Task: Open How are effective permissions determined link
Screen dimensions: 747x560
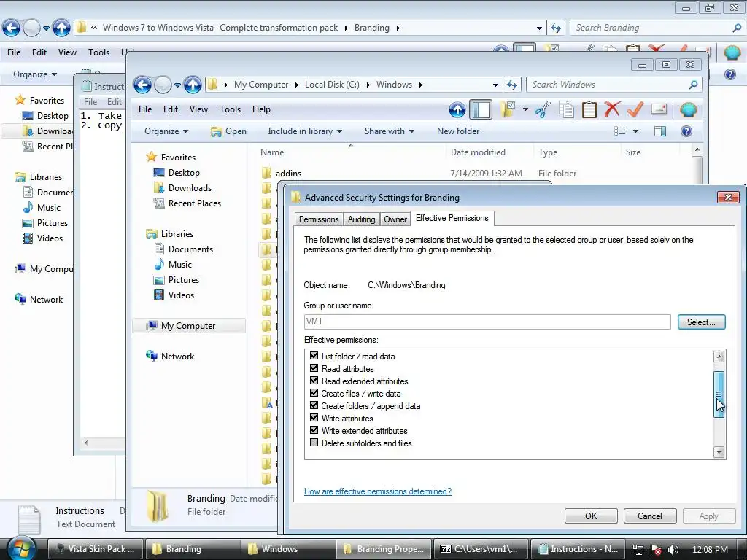Action: (377, 491)
